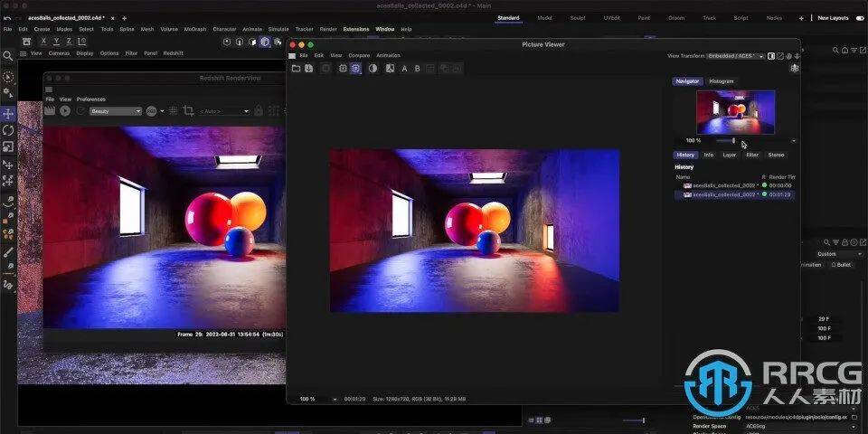
Task: Set image as B in Picture Viewer
Action: pos(418,68)
